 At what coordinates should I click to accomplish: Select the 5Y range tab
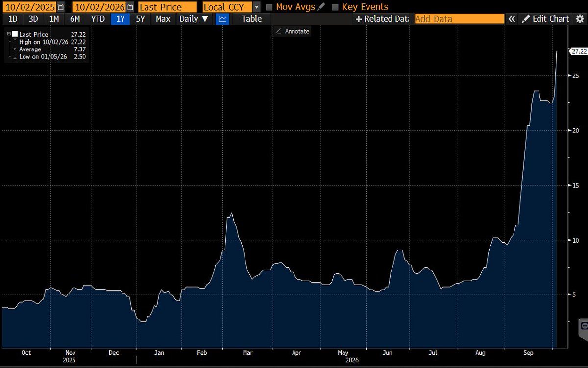pyautogui.click(x=140, y=19)
